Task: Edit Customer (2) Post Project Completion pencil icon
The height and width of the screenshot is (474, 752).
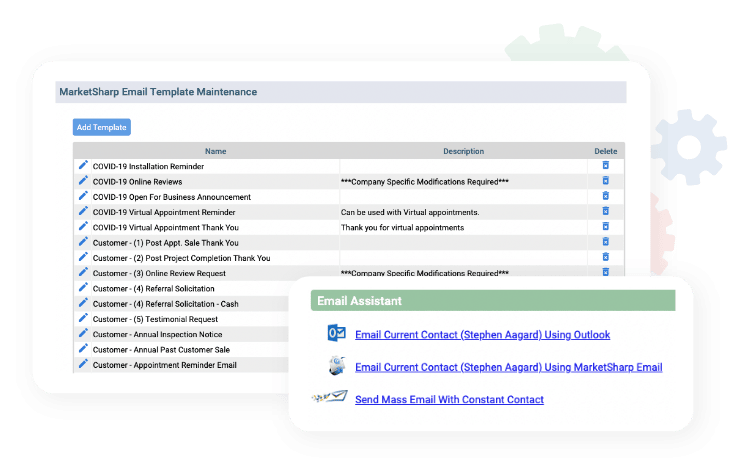Action: (83, 257)
